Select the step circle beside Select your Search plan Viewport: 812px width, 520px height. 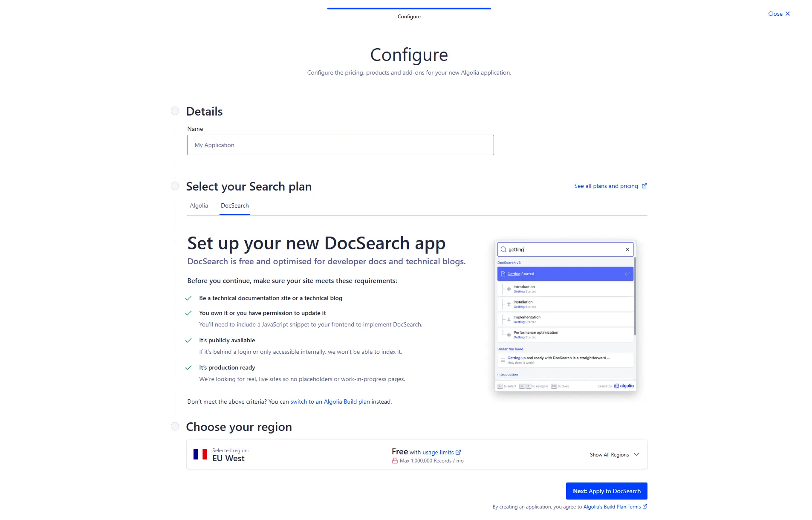[175, 185]
